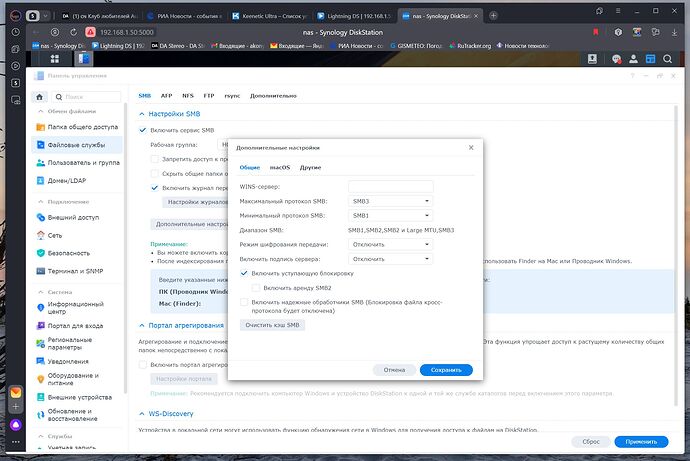Click the Отмена button
The width and height of the screenshot is (690, 461).
pyautogui.click(x=394, y=370)
